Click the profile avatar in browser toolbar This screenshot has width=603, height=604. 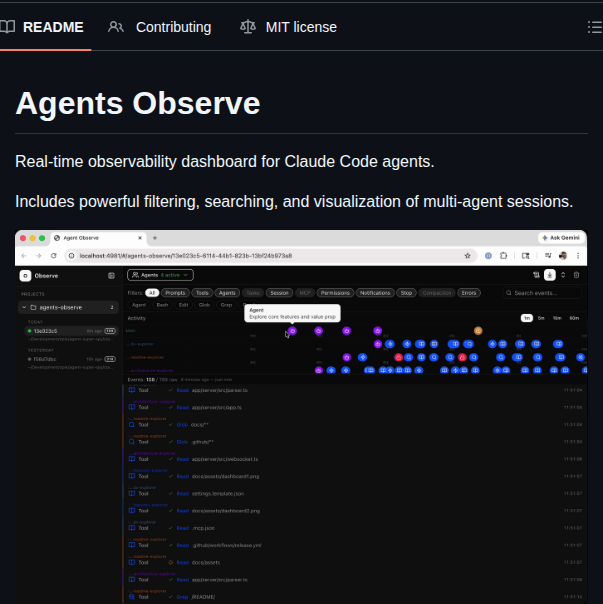click(x=563, y=255)
